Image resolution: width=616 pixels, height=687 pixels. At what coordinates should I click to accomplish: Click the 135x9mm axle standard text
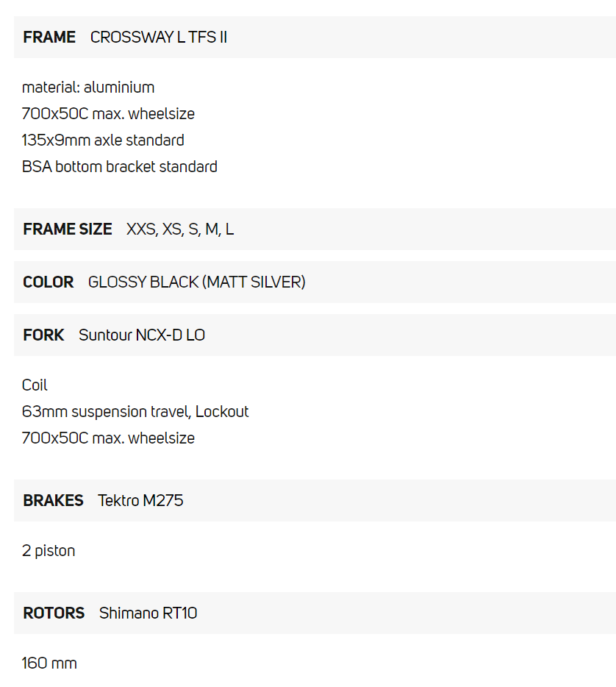103,140
